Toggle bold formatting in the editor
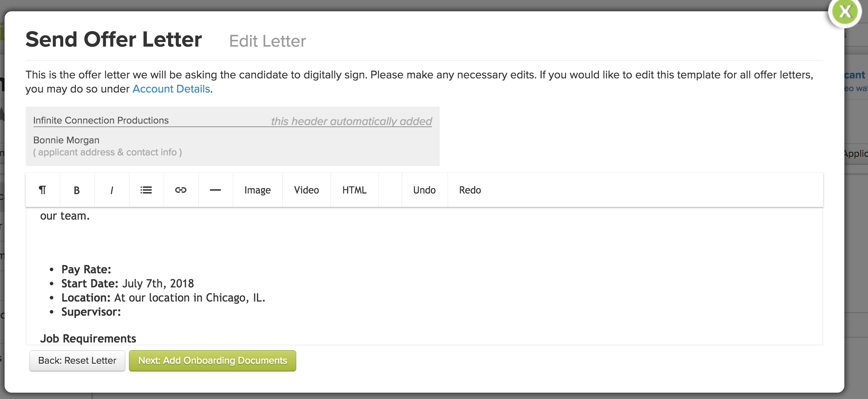The image size is (868, 399). 77,190
